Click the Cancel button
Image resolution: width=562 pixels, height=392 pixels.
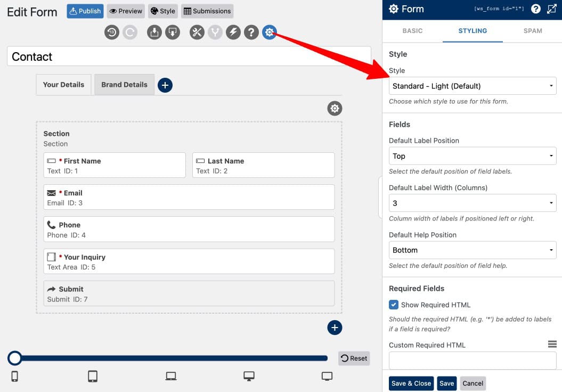[473, 383]
